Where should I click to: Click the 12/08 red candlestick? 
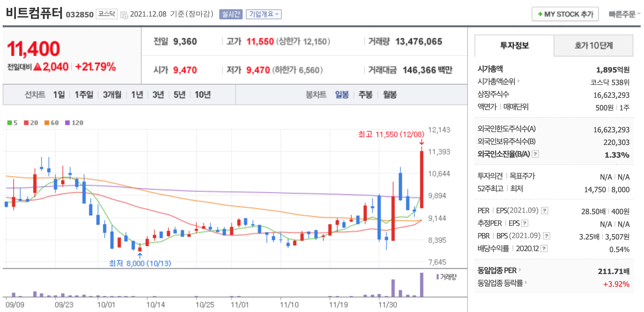coord(422,180)
